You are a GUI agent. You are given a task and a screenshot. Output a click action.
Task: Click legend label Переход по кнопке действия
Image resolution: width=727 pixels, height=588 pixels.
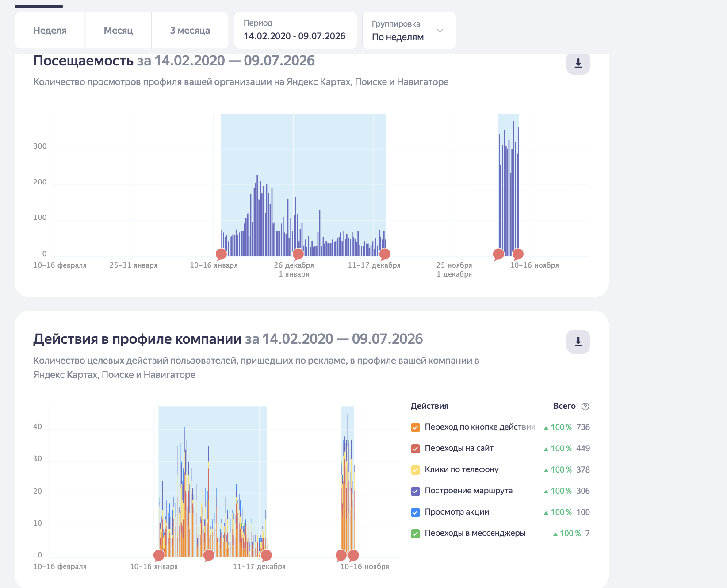pos(480,427)
